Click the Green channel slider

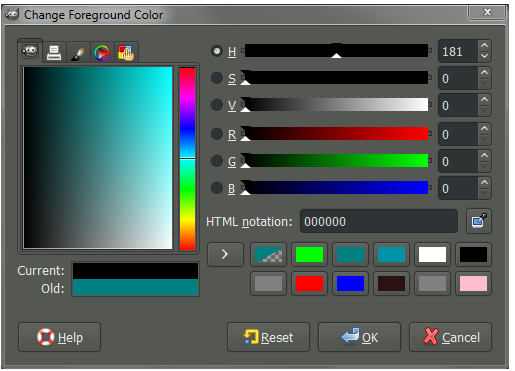[336, 160]
